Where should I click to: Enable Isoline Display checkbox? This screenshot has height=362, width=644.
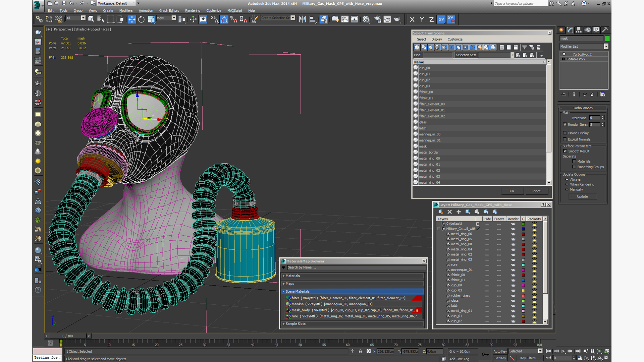(x=565, y=133)
